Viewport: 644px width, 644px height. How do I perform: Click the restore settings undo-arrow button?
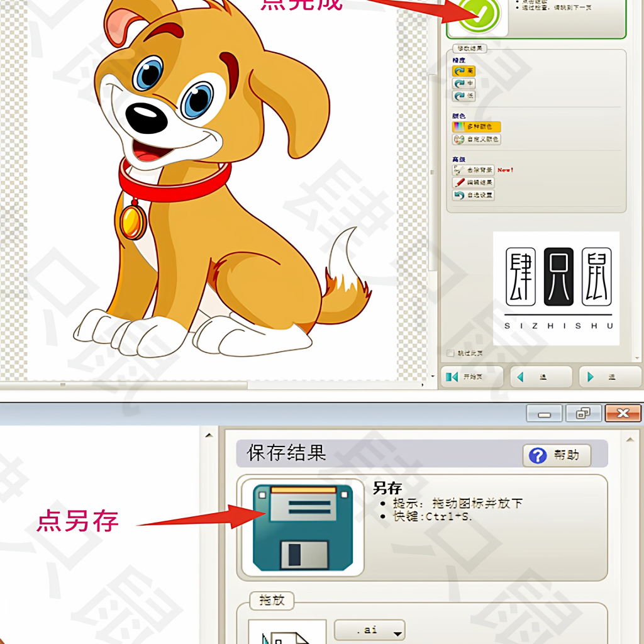pyautogui.click(x=473, y=195)
